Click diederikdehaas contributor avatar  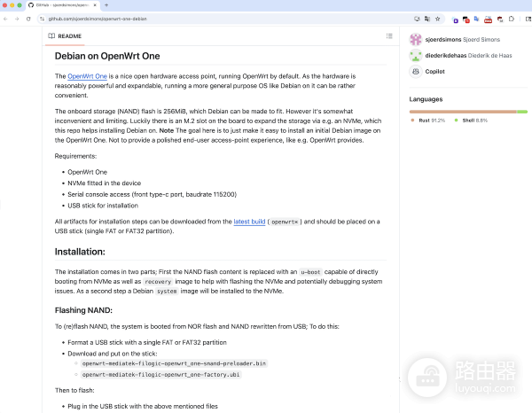(416, 55)
